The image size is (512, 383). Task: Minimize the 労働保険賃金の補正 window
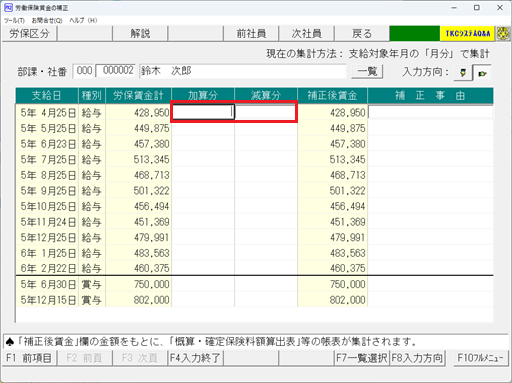click(454, 7)
